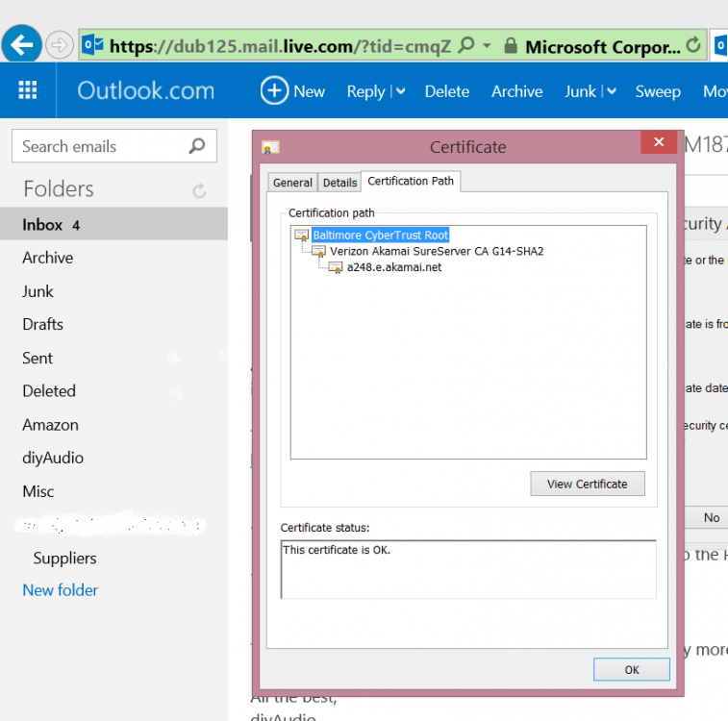Click Junk in the toolbar
Viewport: 728px width, 721px height.
(580, 91)
